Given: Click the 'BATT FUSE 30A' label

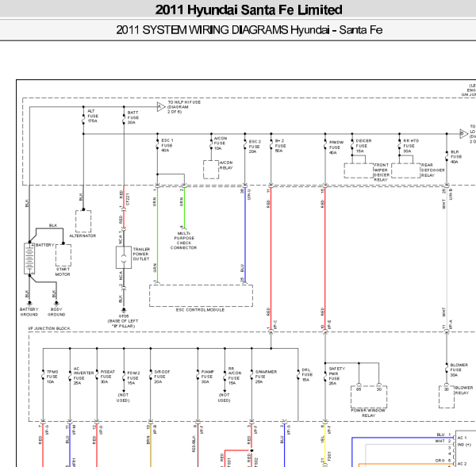Looking at the screenshot, I should click(133, 117).
